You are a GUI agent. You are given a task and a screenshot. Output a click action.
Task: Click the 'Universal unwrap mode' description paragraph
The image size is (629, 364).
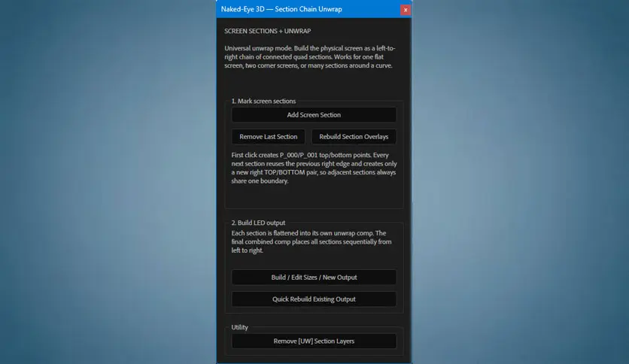(x=310, y=57)
